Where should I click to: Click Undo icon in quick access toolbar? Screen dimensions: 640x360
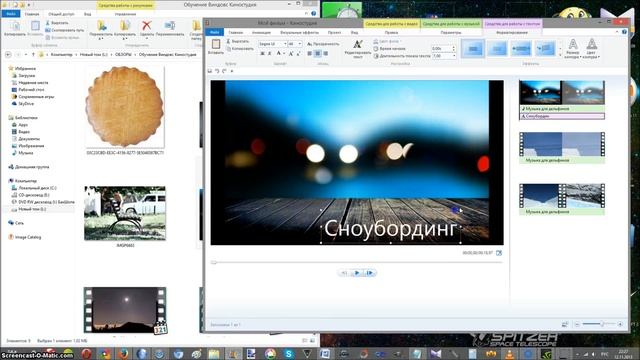click(217, 71)
